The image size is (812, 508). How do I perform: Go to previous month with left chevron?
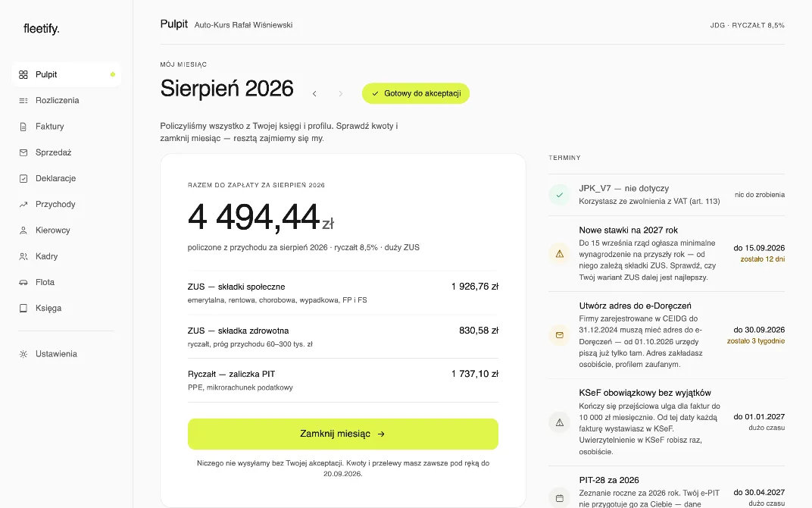tap(314, 94)
